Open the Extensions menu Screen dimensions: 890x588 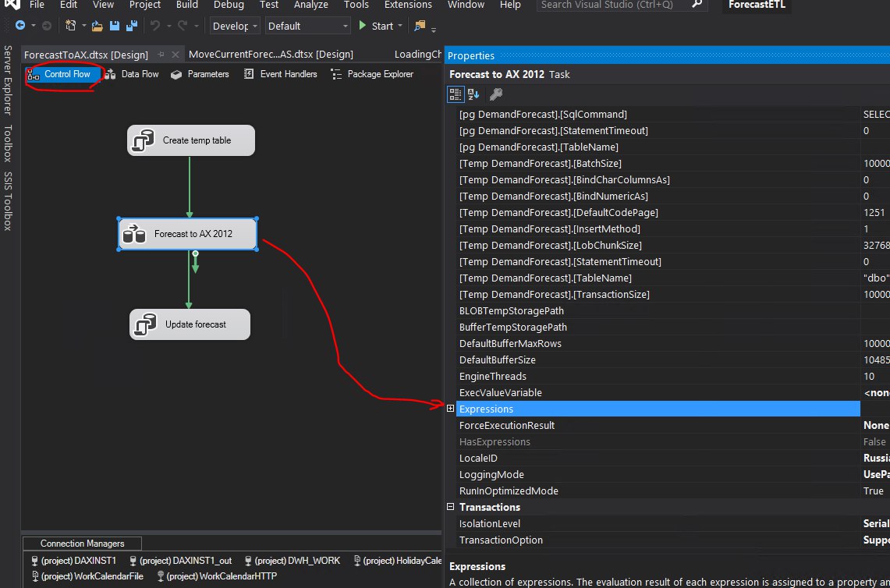[x=407, y=5]
